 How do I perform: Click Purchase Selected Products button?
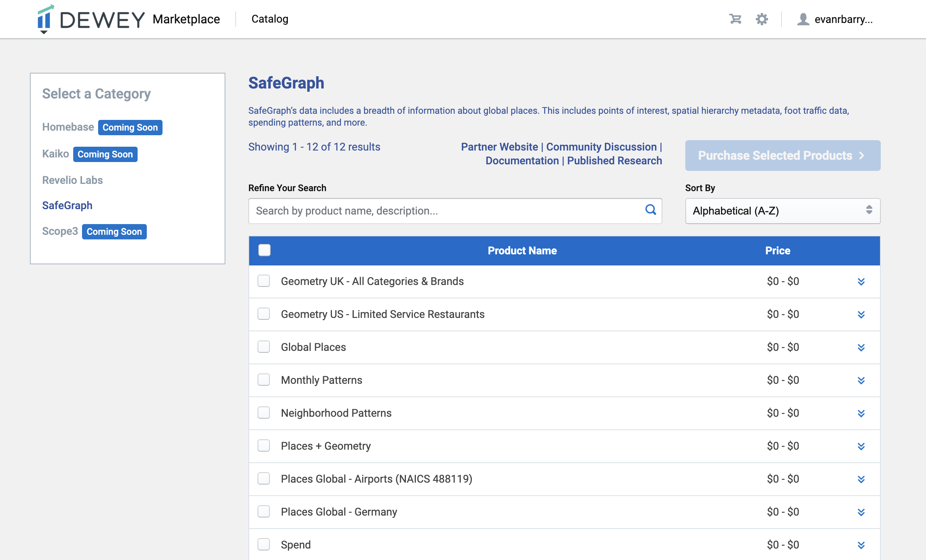tap(783, 156)
